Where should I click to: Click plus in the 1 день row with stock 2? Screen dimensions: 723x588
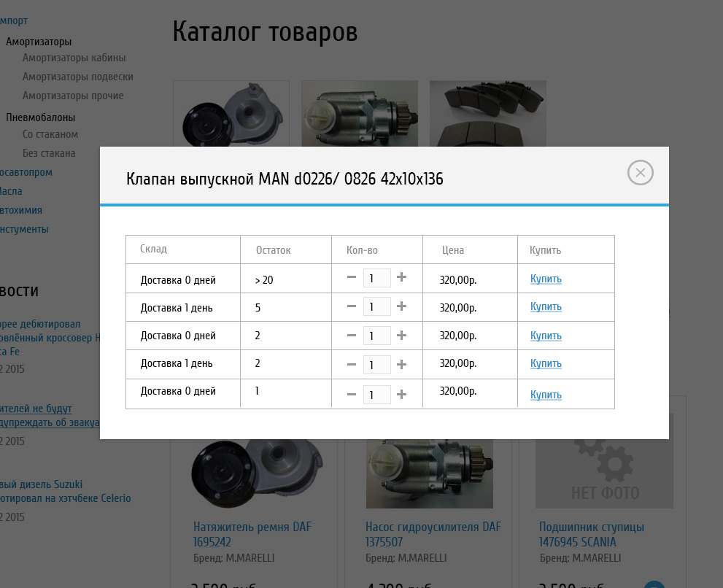point(401,364)
